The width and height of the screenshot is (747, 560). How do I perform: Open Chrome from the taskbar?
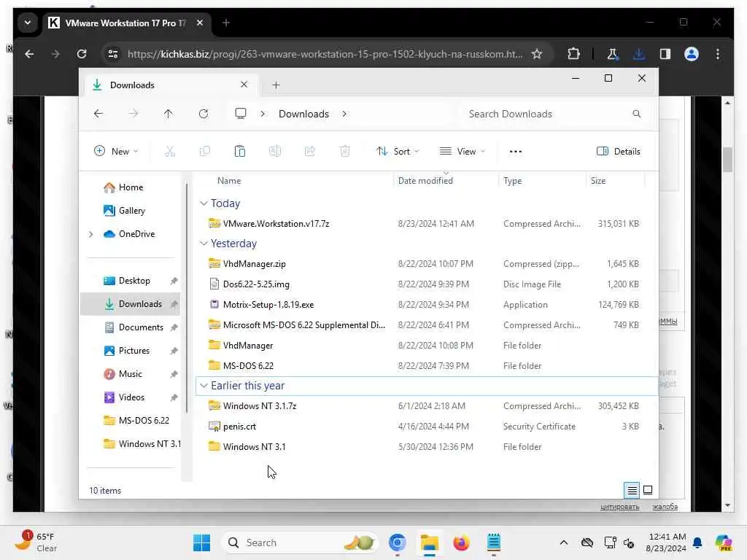[x=398, y=542]
